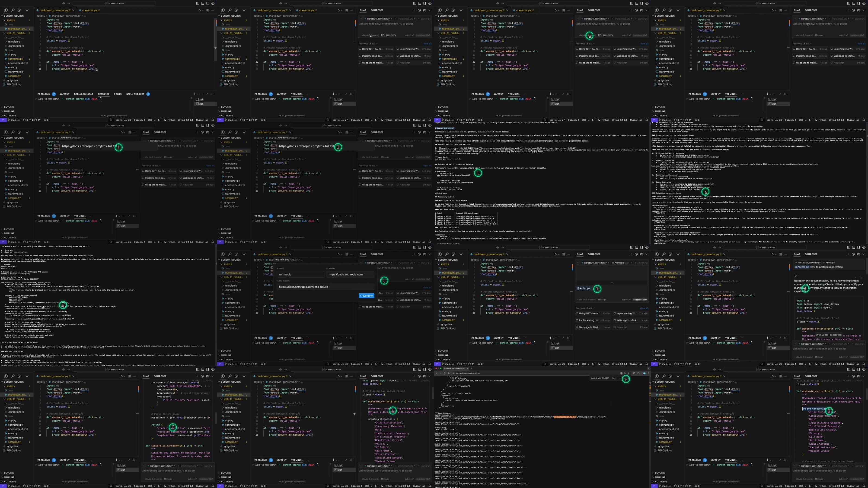This screenshot has height=488, width=868.
Task: In the Cancel generation frame, click new chat plus
Action: click(x=848, y=254)
